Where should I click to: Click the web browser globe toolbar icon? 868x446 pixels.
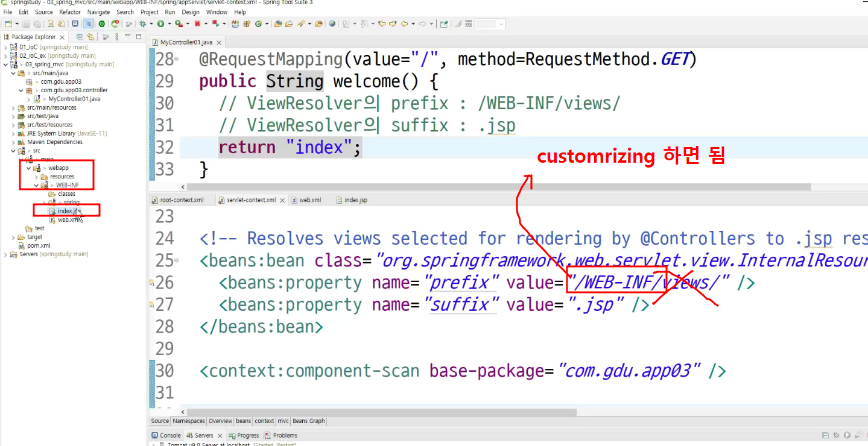tap(332, 24)
